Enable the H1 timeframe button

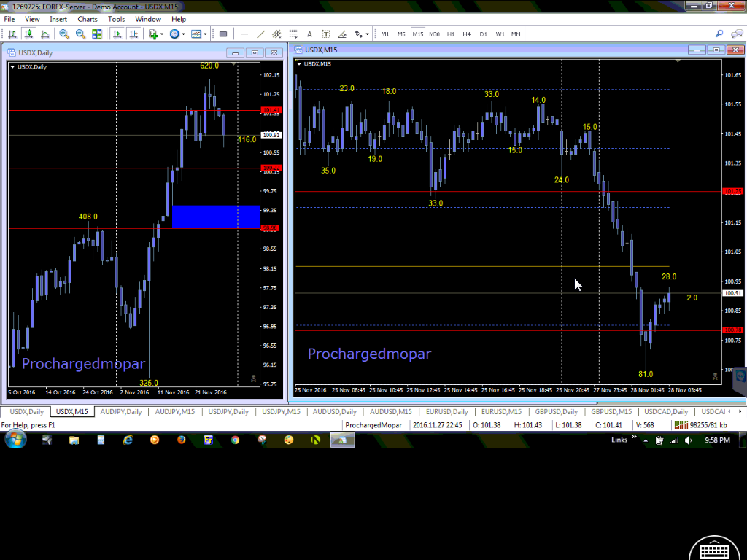click(x=450, y=34)
